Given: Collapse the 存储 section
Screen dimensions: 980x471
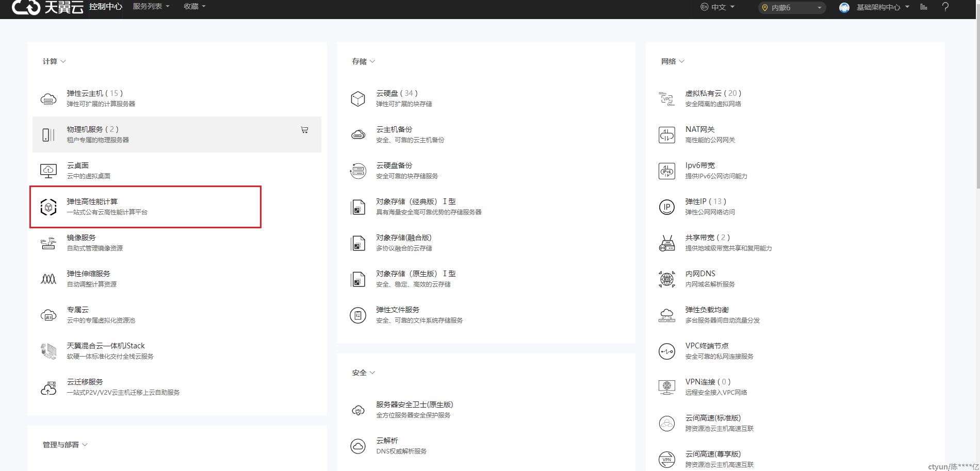Looking at the screenshot, I should (363, 61).
